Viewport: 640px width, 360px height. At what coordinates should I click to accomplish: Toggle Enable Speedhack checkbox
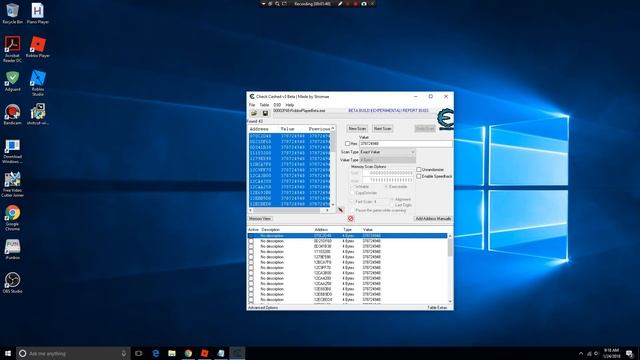[x=419, y=176]
